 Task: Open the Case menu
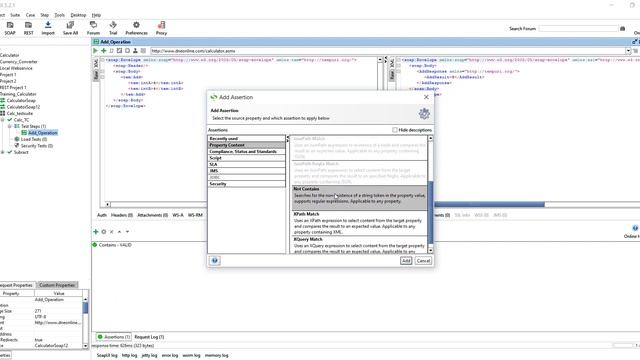[x=31, y=15]
